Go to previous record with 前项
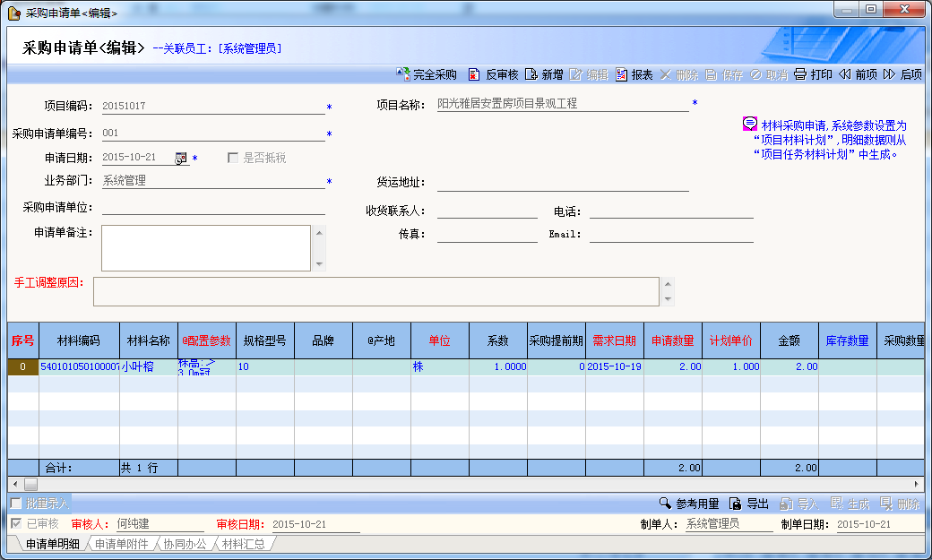932x560 pixels. [x=844, y=74]
